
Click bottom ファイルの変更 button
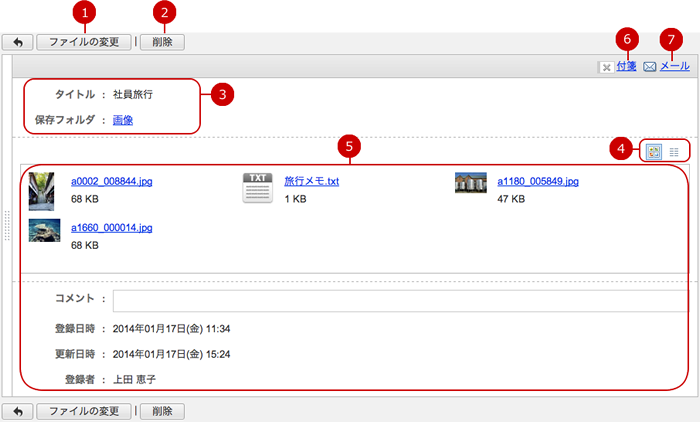point(84,411)
